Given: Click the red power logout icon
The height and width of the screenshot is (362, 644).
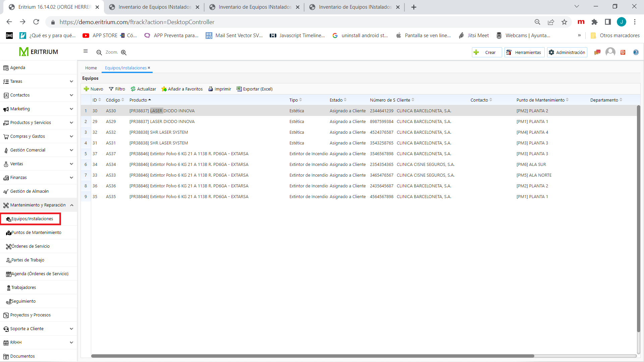Looking at the screenshot, I should [x=623, y=52].
